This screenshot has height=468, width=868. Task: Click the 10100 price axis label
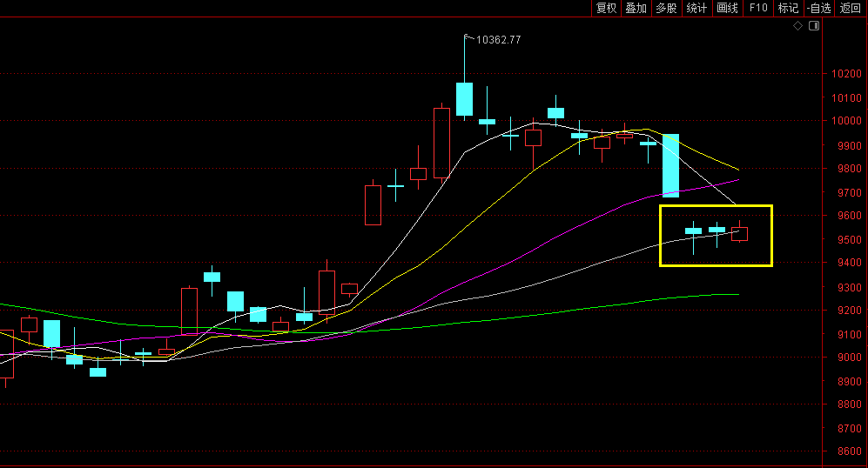(846, 98)
